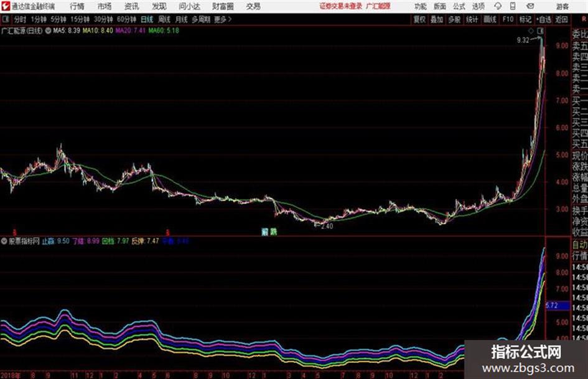Open the 公式 menu
588x379 pixels.
point(459,6)
